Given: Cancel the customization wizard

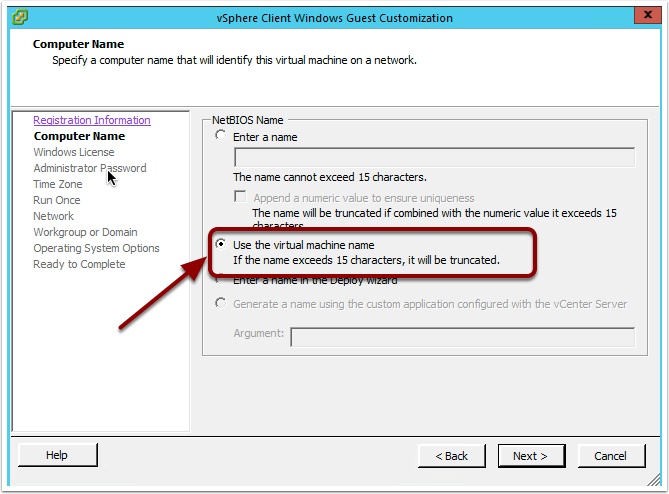Looking at the screenshot, I should pyautogui.click(x=611, y=456).
